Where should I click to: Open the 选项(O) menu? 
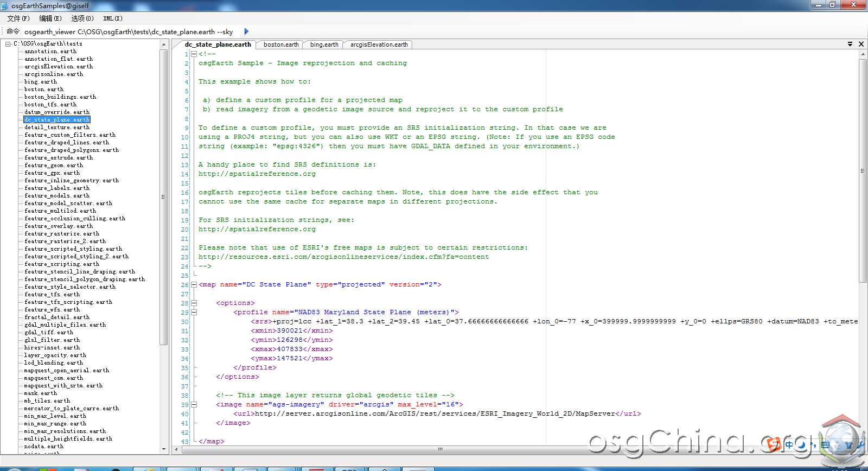tap(82, 18)
